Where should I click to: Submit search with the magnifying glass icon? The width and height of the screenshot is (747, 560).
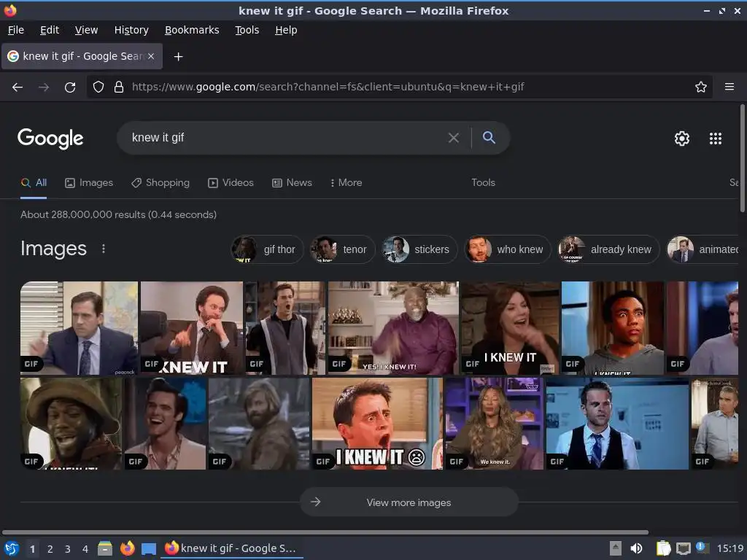(489, 138)
